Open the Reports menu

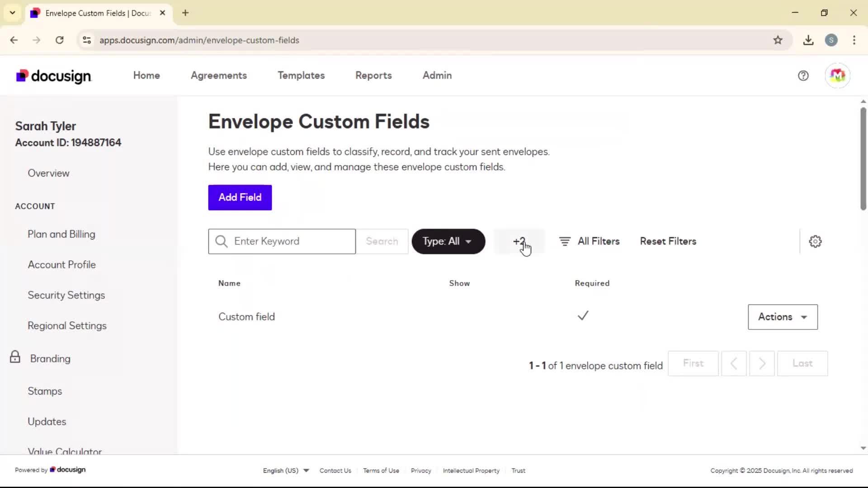point(373,75)
